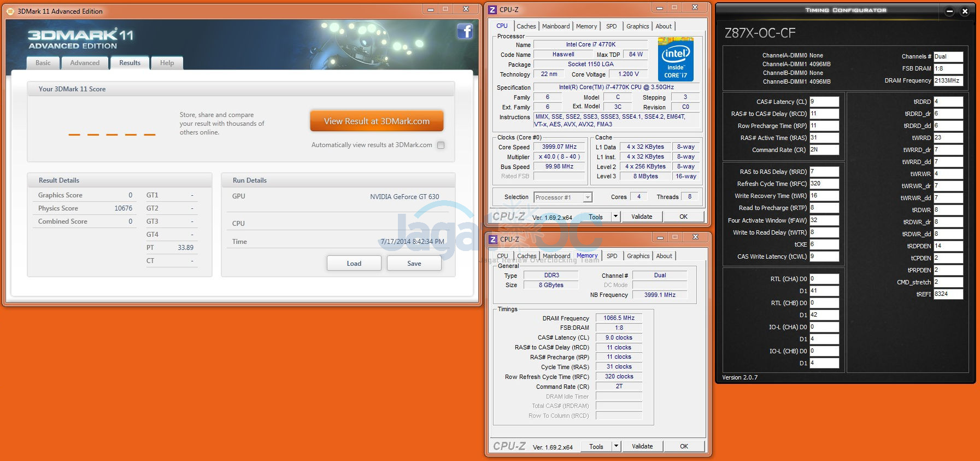Click the Save button in Run Details
This screenshot has height=461, width=980.
click(x=414, y=264)
